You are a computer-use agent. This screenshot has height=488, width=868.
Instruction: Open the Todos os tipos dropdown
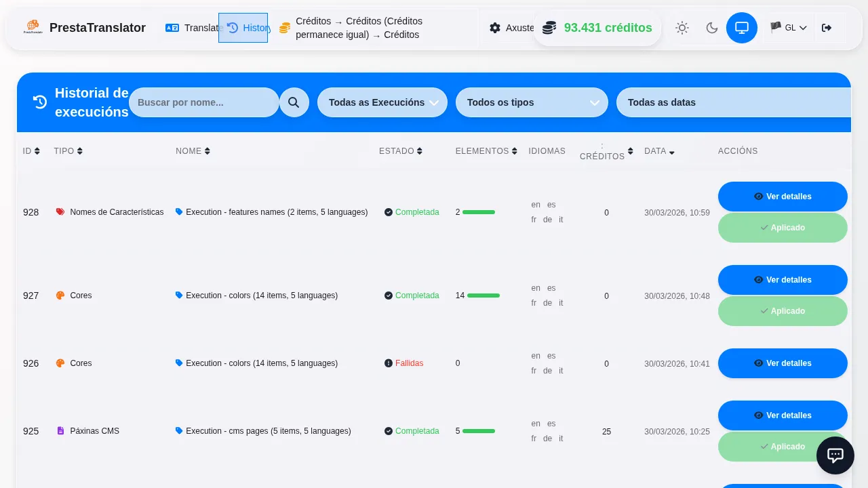[531, 102]
